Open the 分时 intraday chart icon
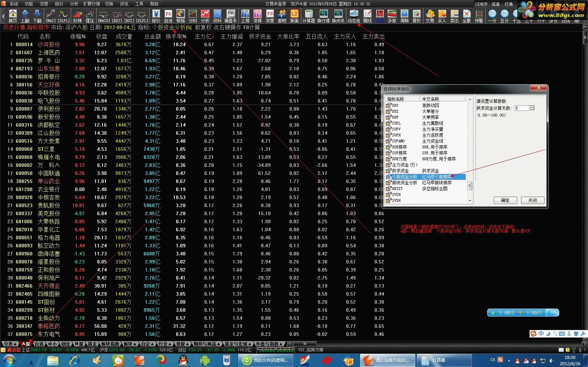 [193, 16]
